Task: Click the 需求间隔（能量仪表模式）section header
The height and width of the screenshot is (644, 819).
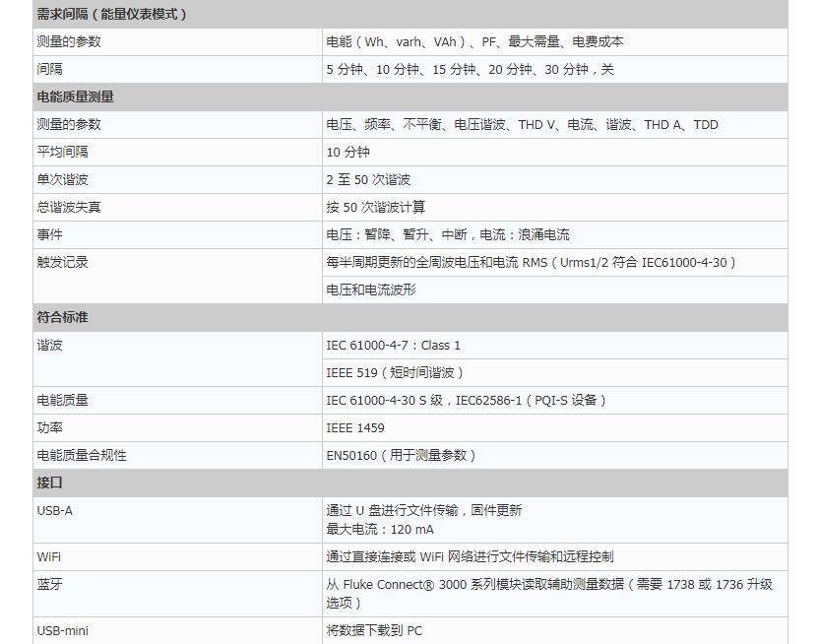Action: click(111, 15)
